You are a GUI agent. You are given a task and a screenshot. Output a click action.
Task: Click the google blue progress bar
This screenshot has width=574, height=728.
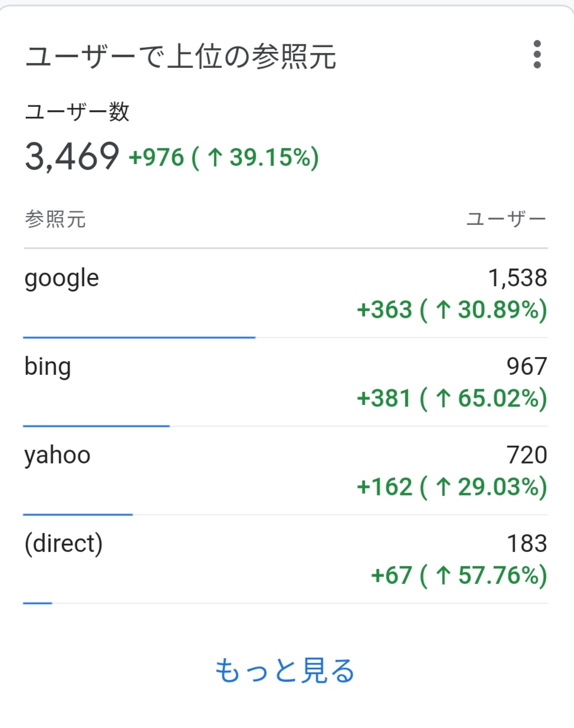coord(139,337)
